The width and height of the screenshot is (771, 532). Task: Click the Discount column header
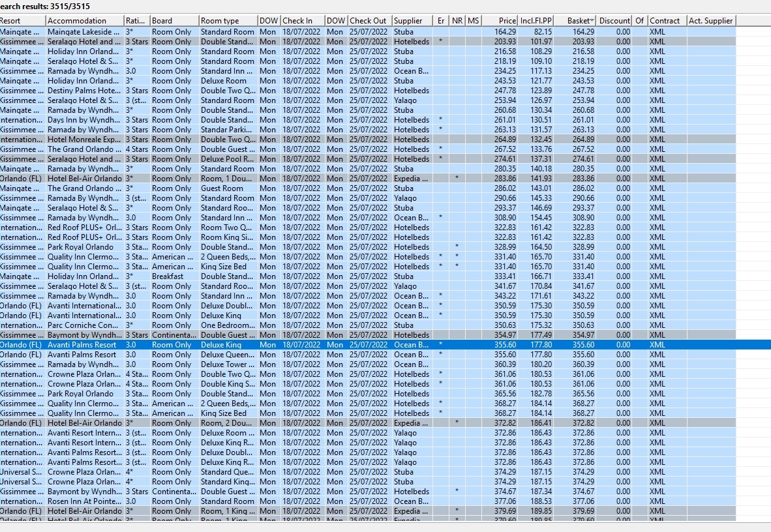coord(614,21)
